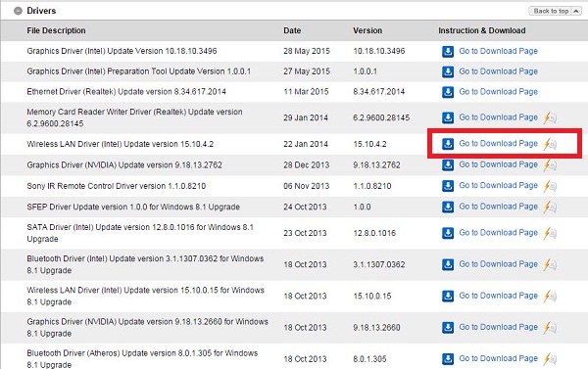Viewport: 588px width, 369px height.
Task: Collapse the Drivers section
Action: point(18,11)
